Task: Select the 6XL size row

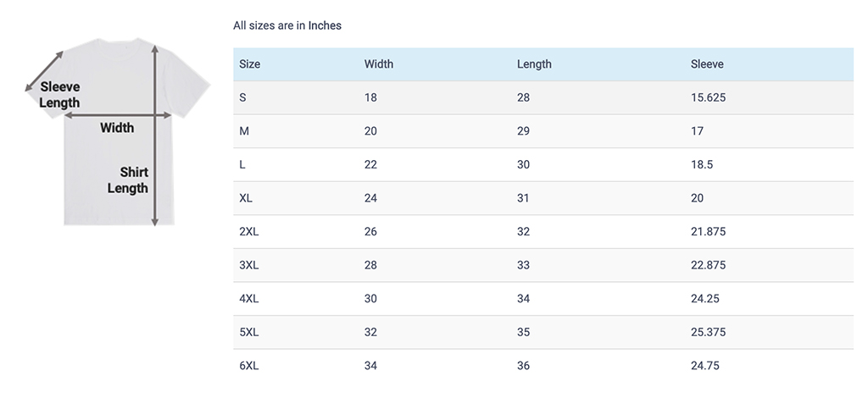Action: [x=249, y=366]
